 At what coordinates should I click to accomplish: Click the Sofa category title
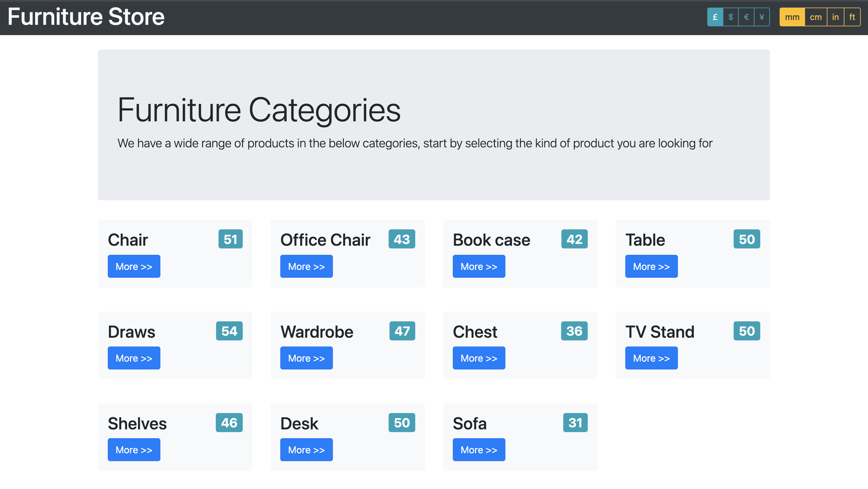click(x=470, y=423)
